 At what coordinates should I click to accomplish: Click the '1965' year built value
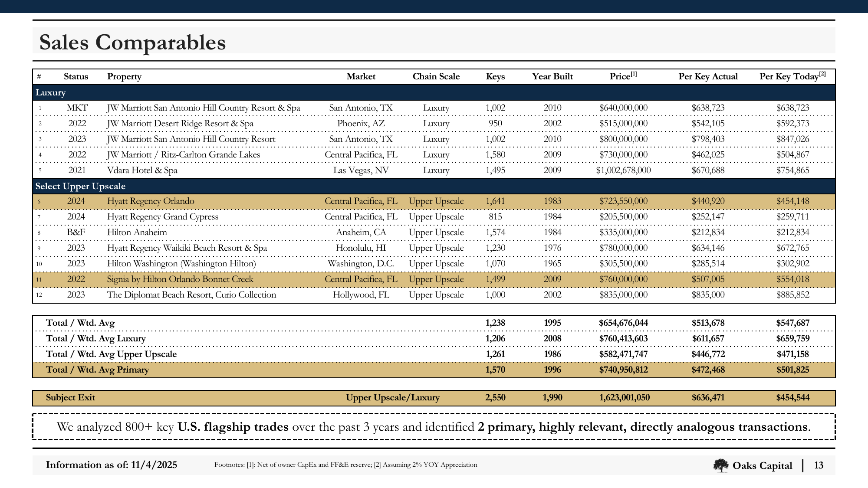tap(552, 263)
